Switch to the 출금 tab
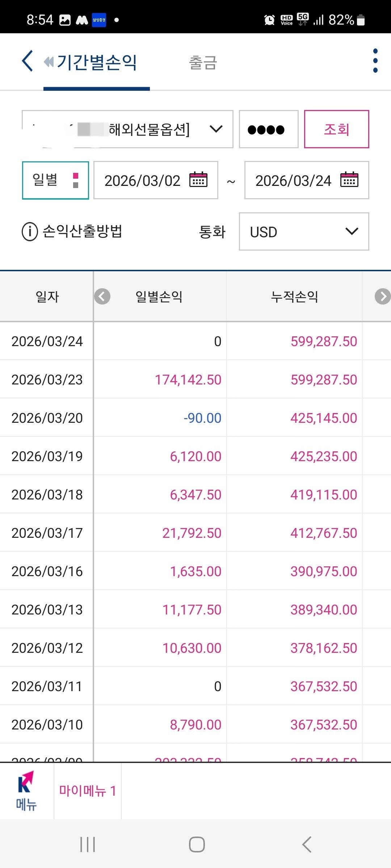This screenshot has height=868, width=391. (x=203, y=63)
